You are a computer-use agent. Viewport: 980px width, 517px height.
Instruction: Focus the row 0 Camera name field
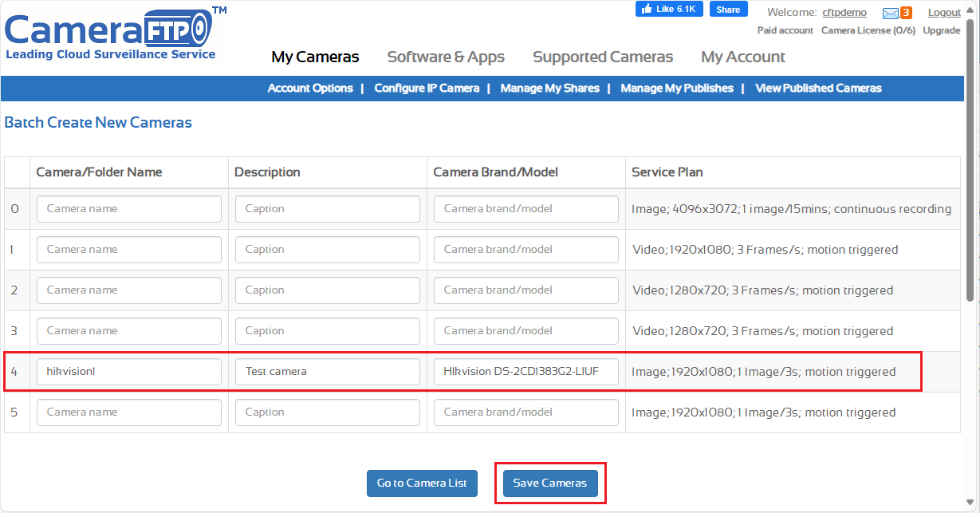pyautogui.click(x=129, y=209)
